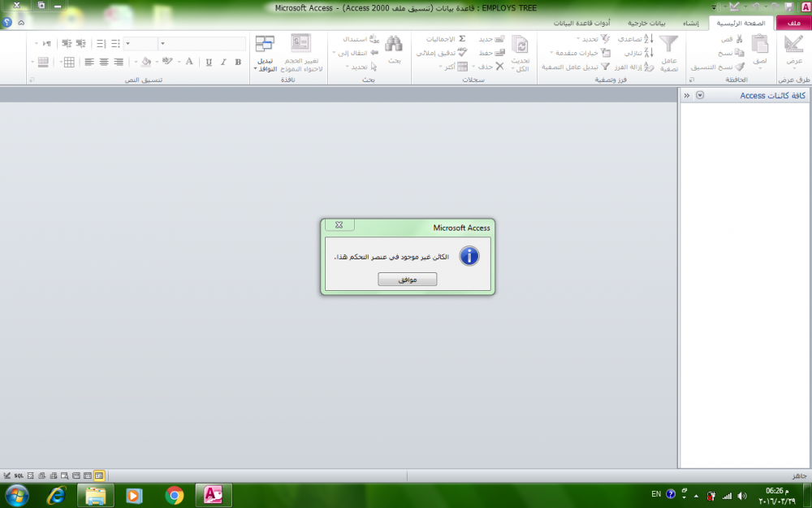Open the أدوات قاعدة البيانات (Database Tools) tab
The width and height of the screenshot is (812, 508).
[581, 24]
